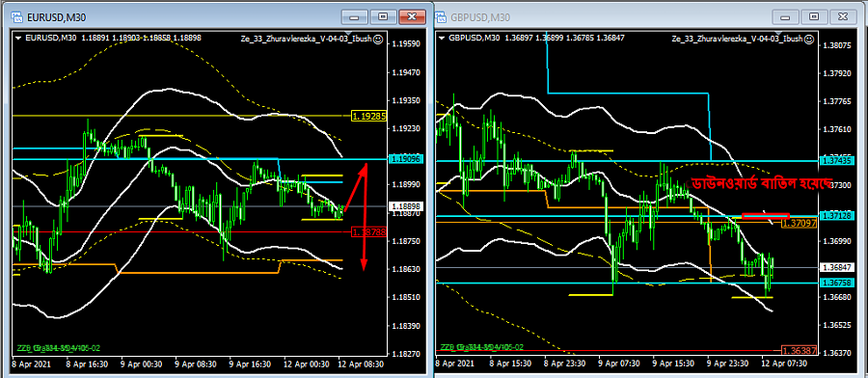
Task: Click the EURUSD window chart icon
Action: [x=16, y=17]
